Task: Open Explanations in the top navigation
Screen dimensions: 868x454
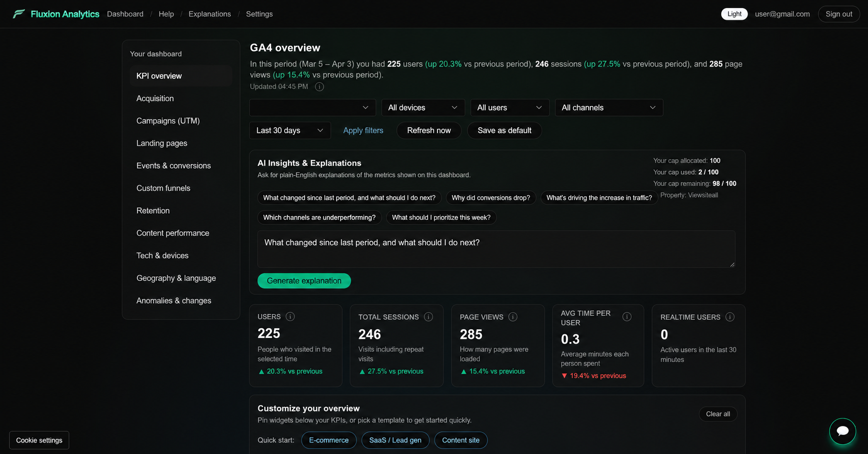Action: pos(210,14)
